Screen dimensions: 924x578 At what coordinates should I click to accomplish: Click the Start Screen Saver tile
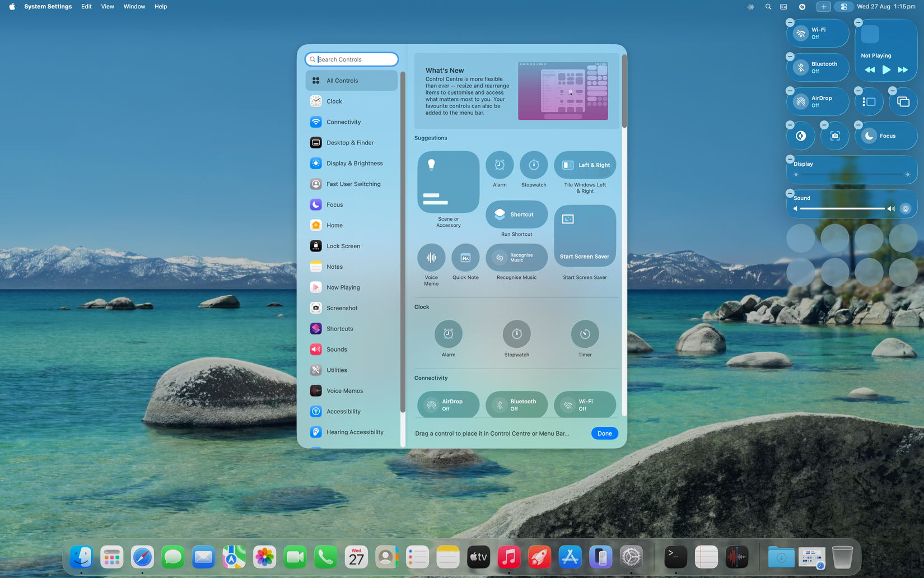pos(585,236)
